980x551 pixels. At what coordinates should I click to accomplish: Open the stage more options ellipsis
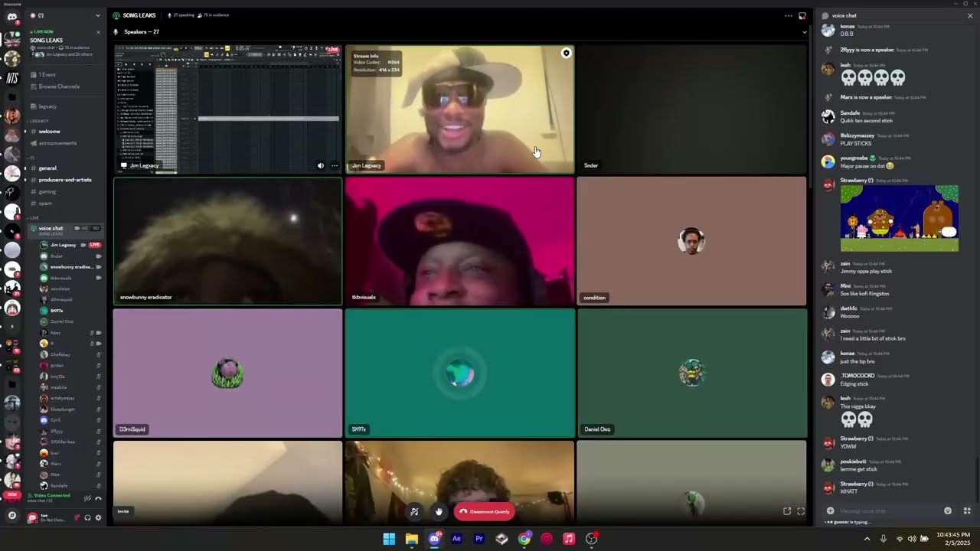click(x=789, y=15)
